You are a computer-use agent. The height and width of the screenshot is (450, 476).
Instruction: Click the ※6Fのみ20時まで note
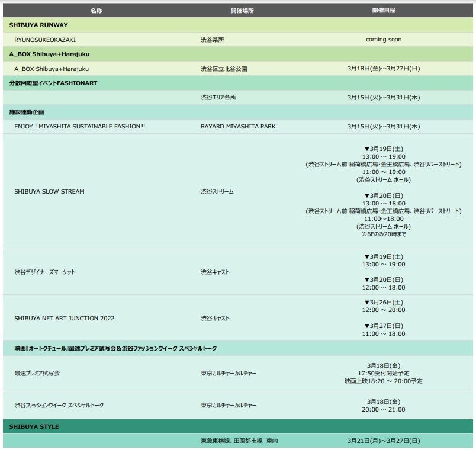coord(384,234)
